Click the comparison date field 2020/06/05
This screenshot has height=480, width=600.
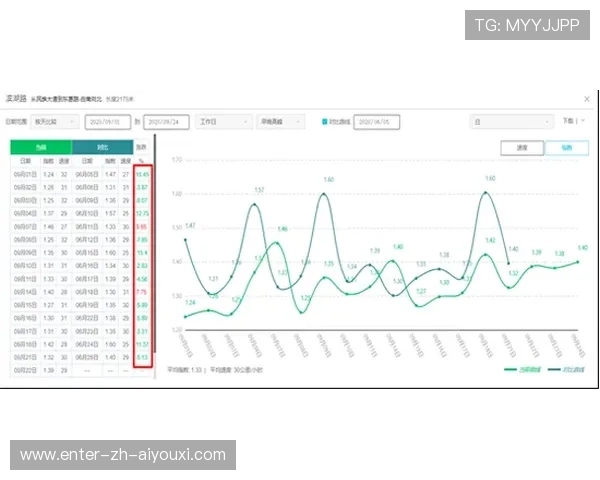pyautogui.click(x=376, y=122)
